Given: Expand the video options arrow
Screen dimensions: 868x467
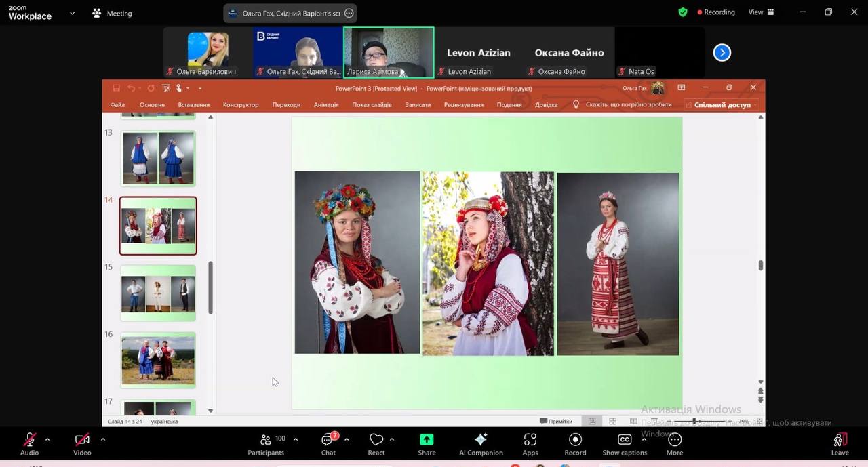Looking at the screenshot, I should coord(103,439).
